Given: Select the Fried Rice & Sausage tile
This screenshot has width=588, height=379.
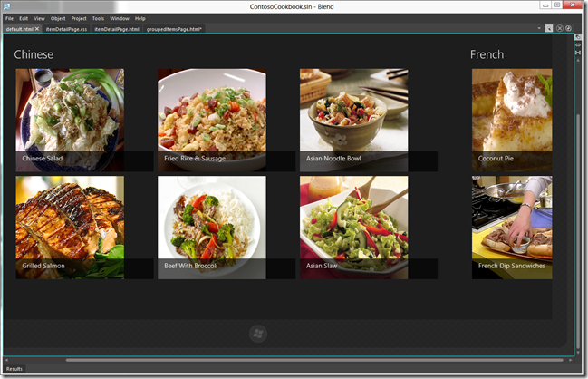Looking at the screenshot, I should pos(211,120).
